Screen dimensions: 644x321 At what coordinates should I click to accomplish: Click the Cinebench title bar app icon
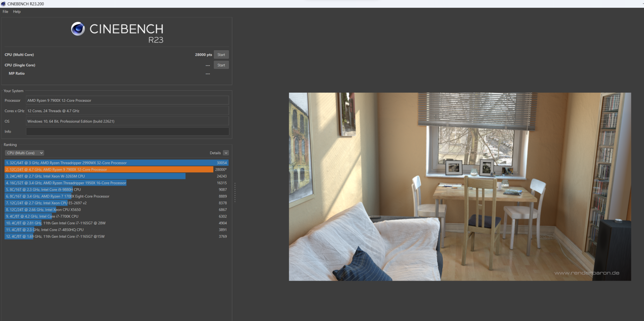point(3,4)
